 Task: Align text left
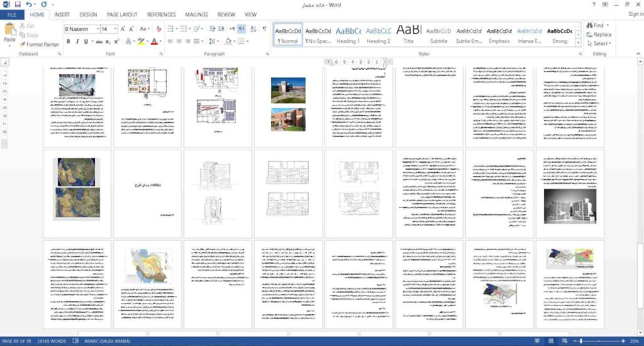(170, 41)
